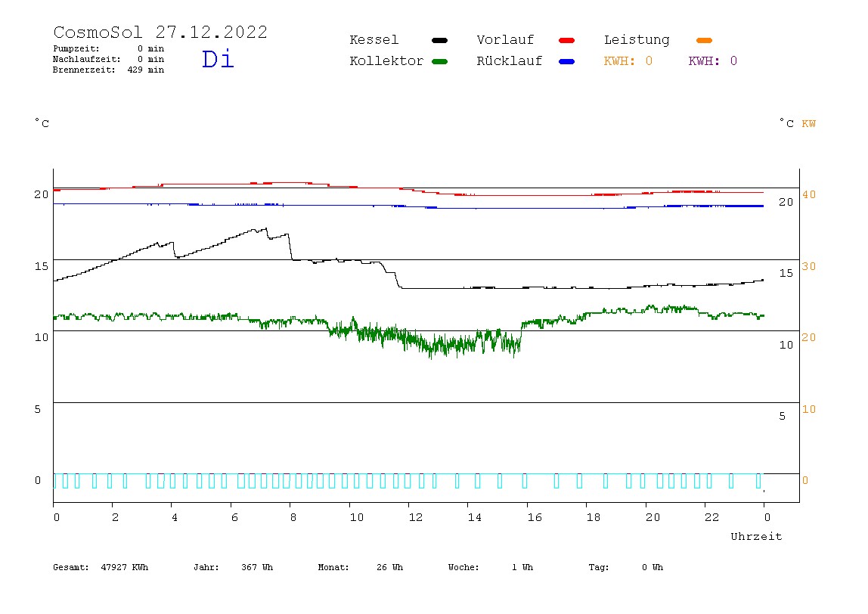Click the 'Nachlaufzeit:' label
Image resolution: width=868 pixels, height=614 pixels.
(x=87, y=59)
